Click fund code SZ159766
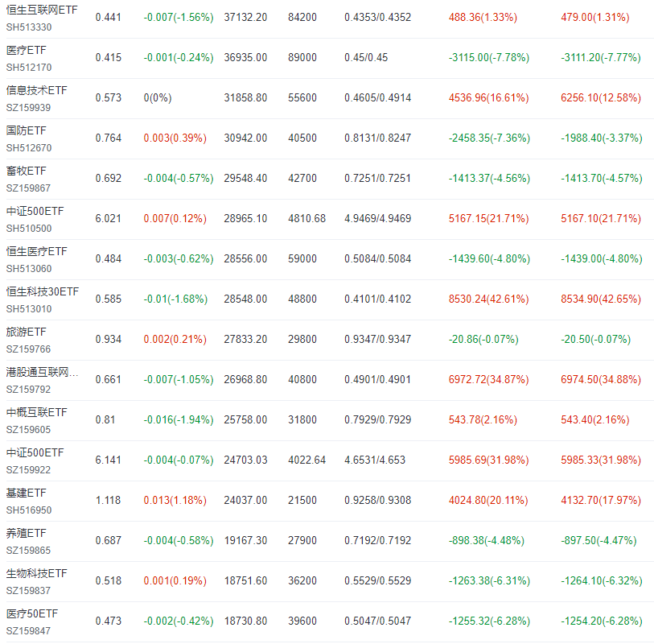The height and width of the screenshot is (644, 654). coord(28,349)
